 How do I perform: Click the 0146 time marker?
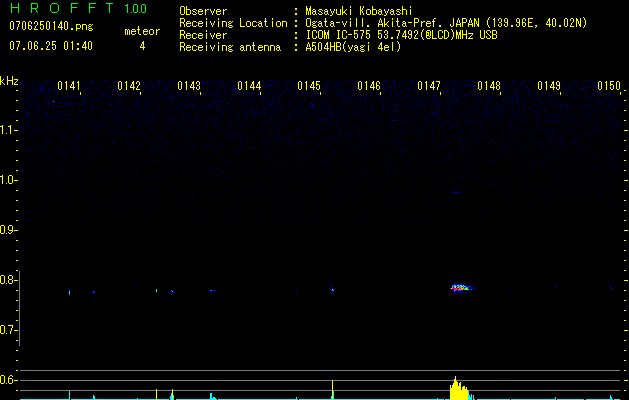point(369,86)
